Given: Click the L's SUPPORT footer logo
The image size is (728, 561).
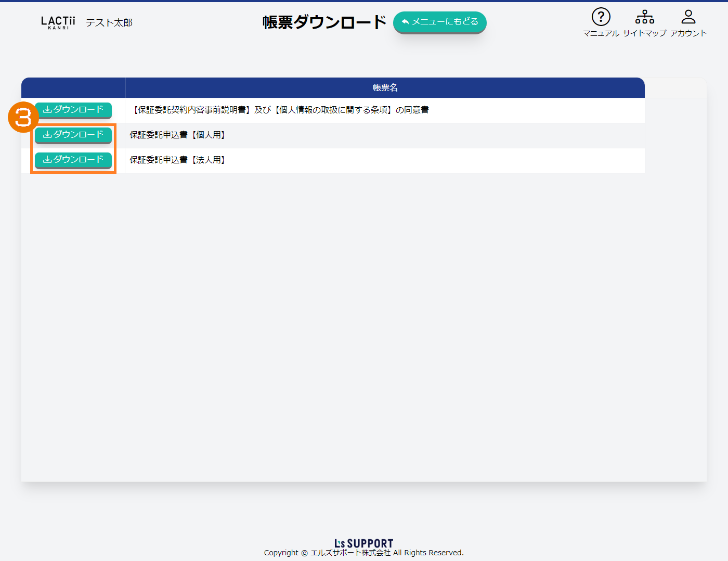Looking at the screenshot, I should 363,543.
